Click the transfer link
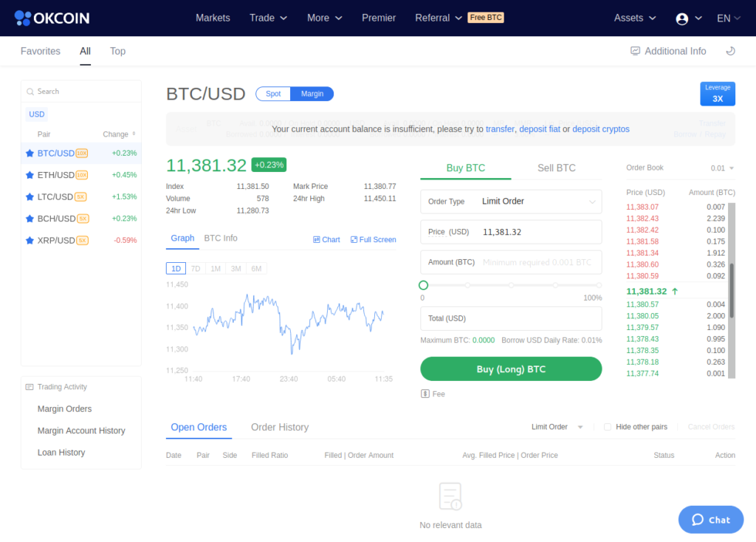 click(x=500, y=129)
